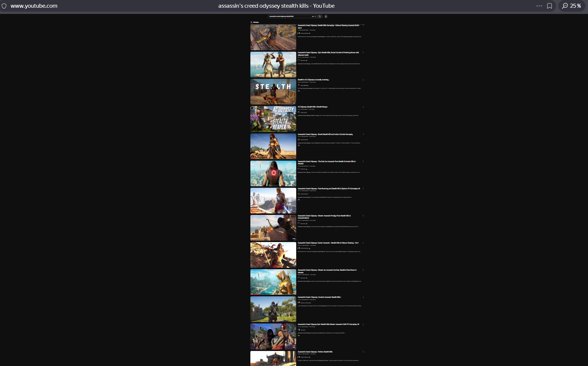
Task: Click title 'Epic Stealth Kills, Brutal Combat & Finishing Moves'
Action: coord(328,54)
